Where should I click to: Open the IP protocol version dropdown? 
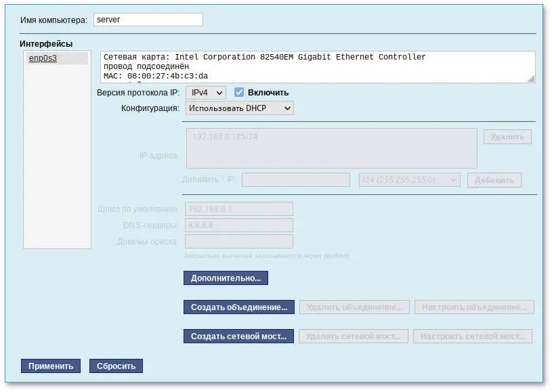205,93
